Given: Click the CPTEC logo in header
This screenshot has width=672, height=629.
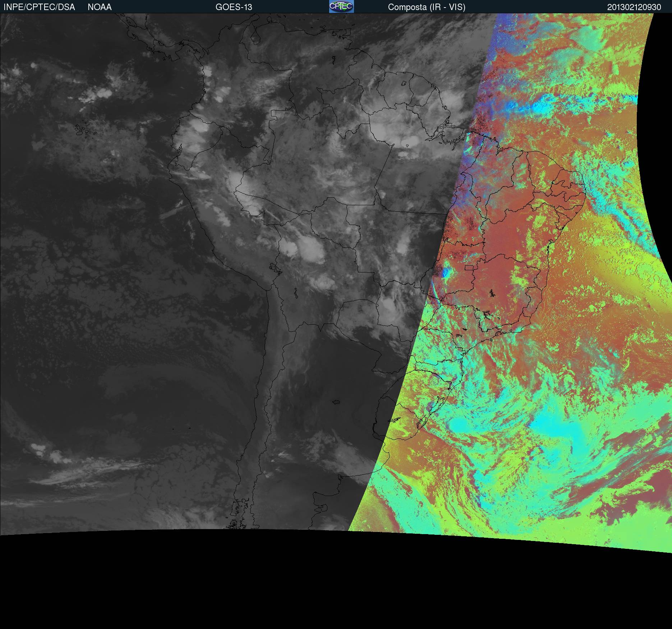Looking at the screenshot, I should pyautogui.click(x=341, y=6).
